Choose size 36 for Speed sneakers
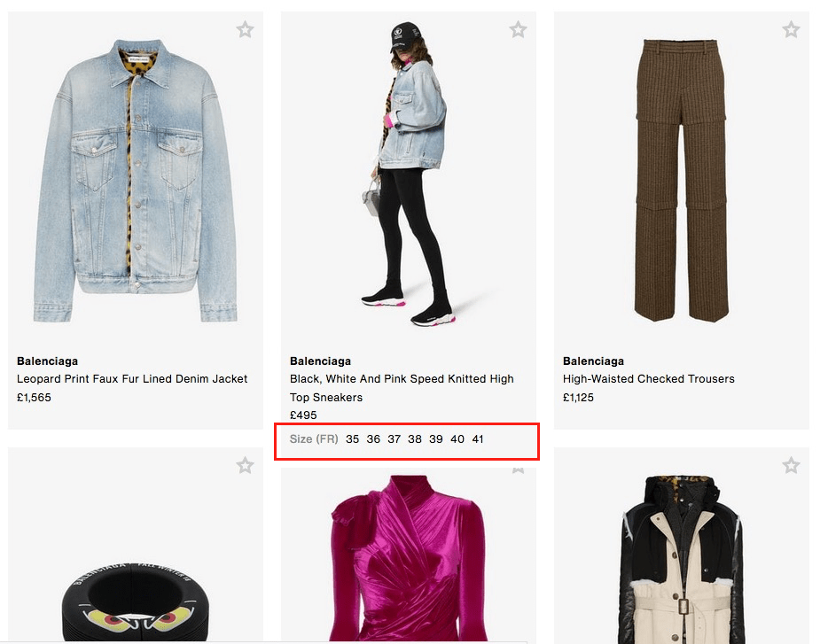Screen dimensions: 828x644 coord(373,439)
